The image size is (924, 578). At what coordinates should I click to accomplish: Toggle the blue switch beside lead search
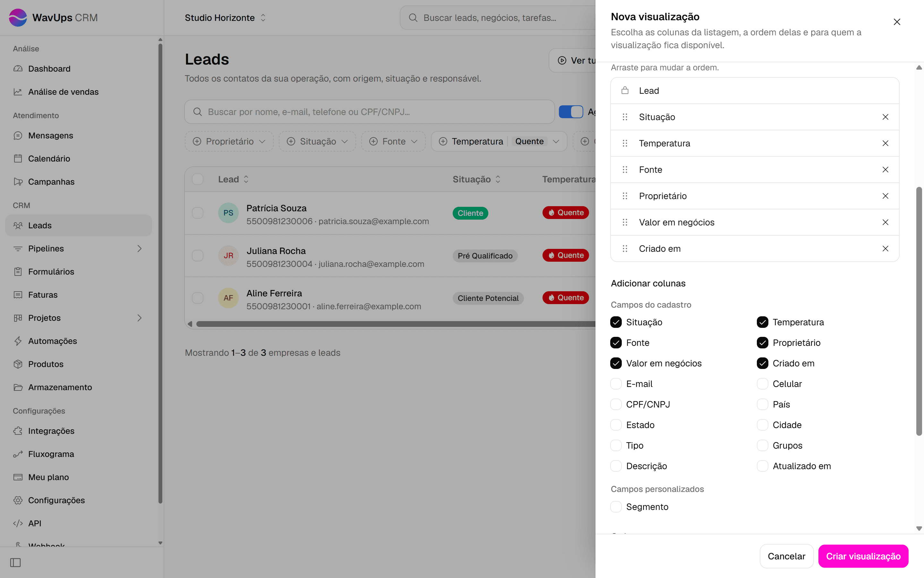[x=571, y=112]
